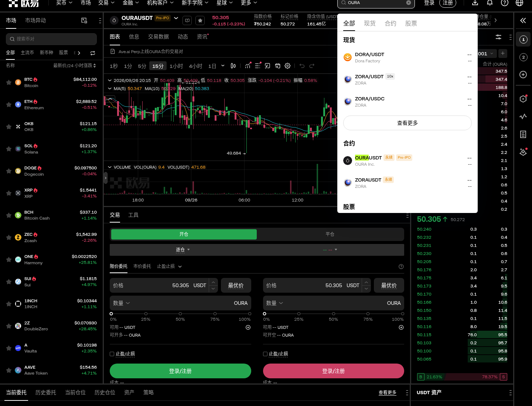Open the 逐仓 margin mode dropdown
The width and height of the screenshot is (532, 406).
click(183, 250)
